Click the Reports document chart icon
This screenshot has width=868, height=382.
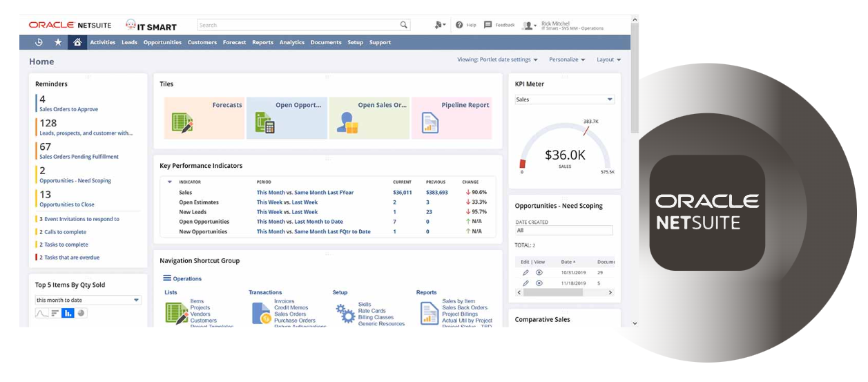[430, 313]
